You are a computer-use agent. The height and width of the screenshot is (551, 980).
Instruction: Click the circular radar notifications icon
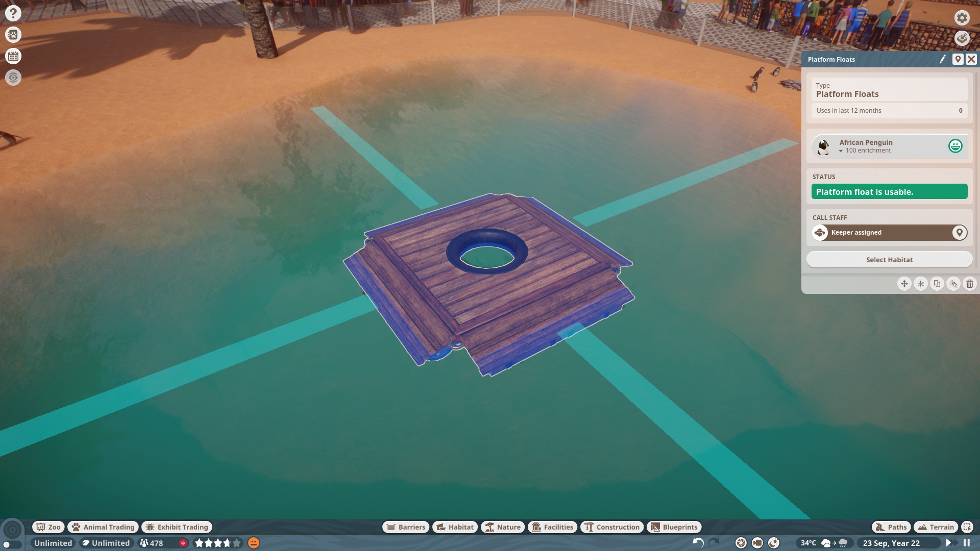coord(12,530)
